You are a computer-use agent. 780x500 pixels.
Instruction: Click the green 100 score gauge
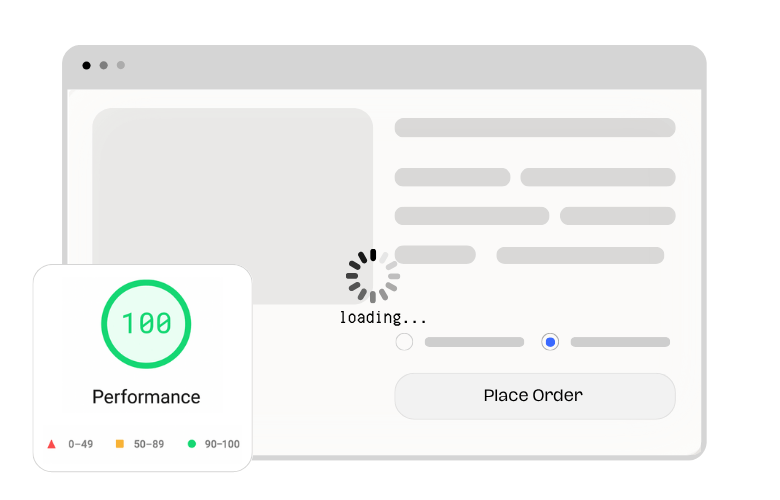point(146,324)
